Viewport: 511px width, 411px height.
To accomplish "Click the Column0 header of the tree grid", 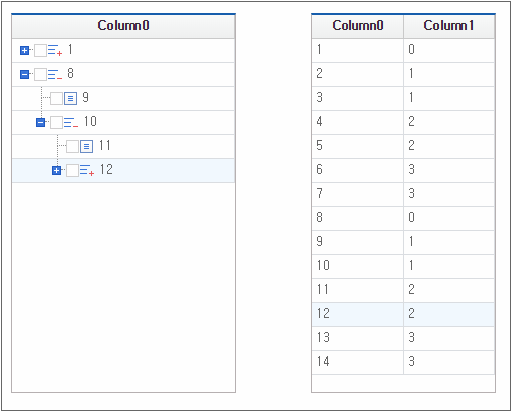I will point(123,26).
